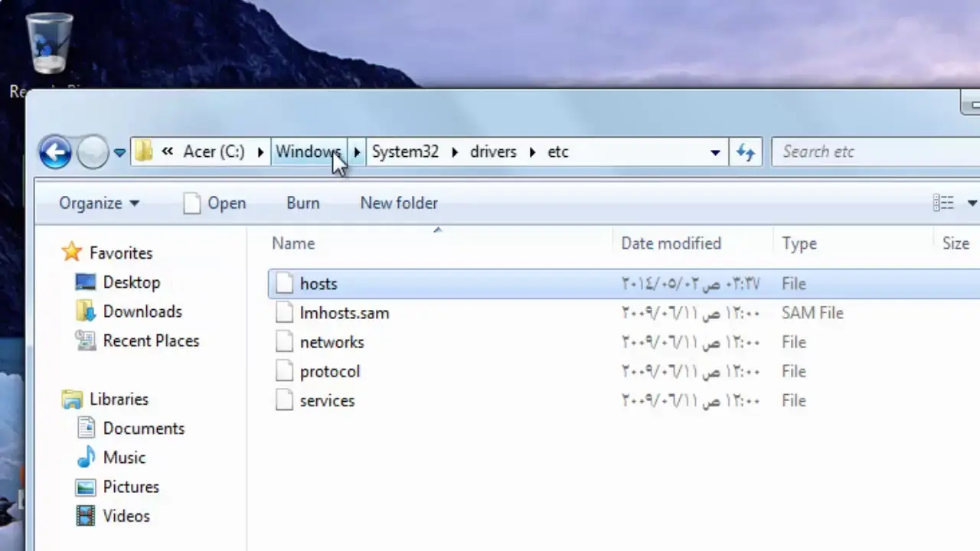Viewport: 980px width, 551px height.
Task: Click into the Search etc box
Action: point(875,152)
